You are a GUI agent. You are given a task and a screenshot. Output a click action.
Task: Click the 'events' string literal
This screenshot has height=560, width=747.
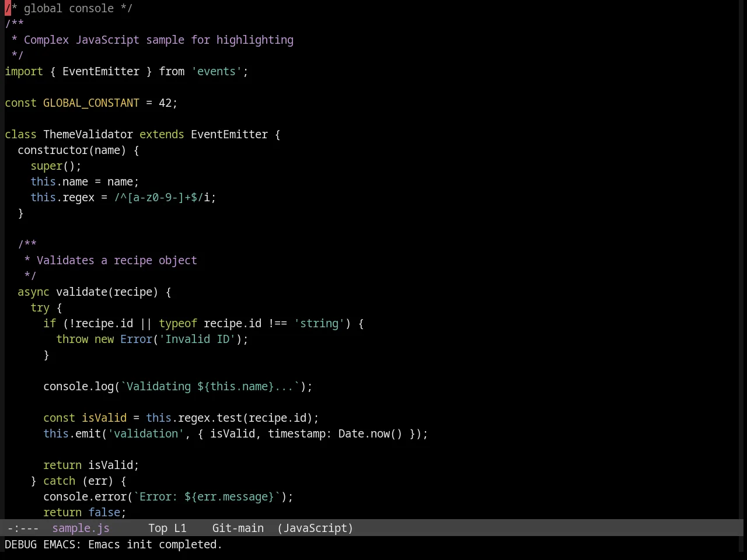tap(217, 71)
